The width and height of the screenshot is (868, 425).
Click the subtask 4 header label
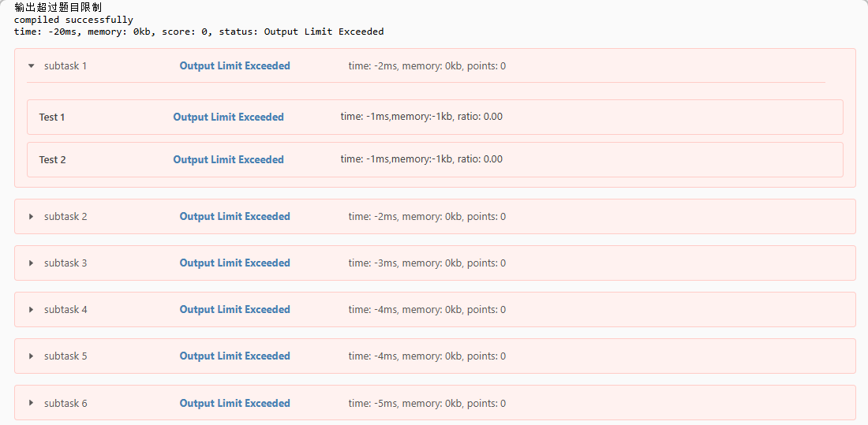tap(65, 309)
